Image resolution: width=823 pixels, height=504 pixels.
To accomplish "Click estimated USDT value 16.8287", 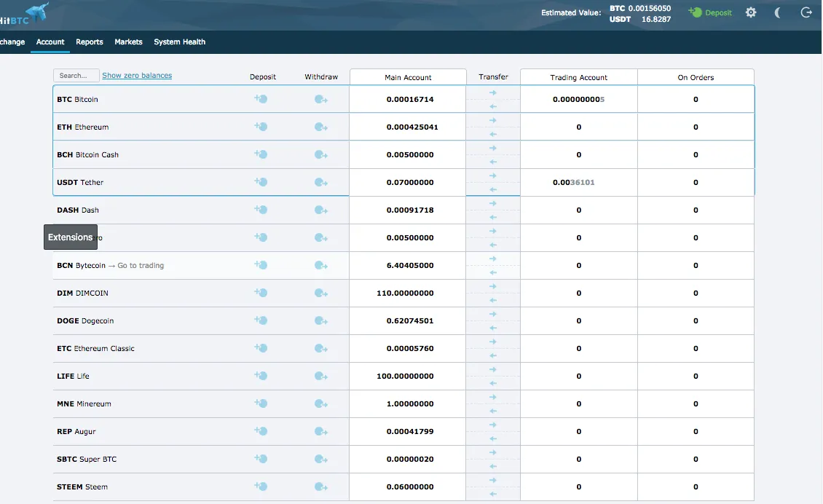I will point(656,20).
